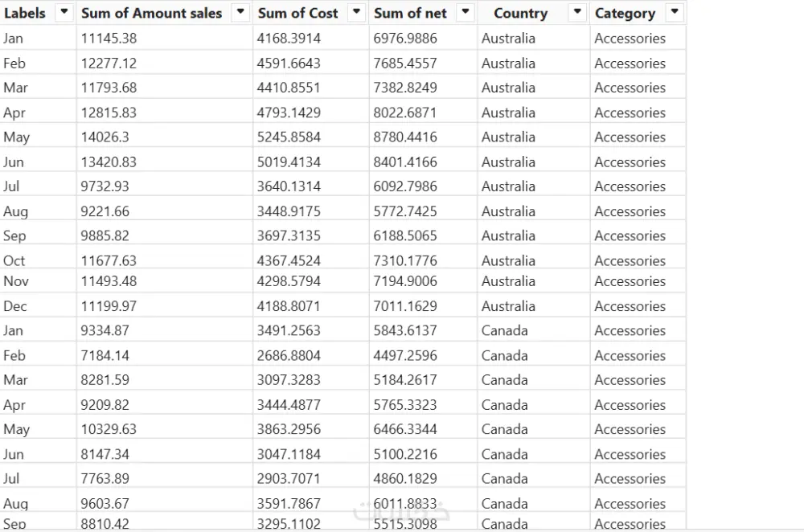Viewport: 804px width, 532px height.
Task: Select the cell with value 12815.83
Action: click(x=109, y=113)
